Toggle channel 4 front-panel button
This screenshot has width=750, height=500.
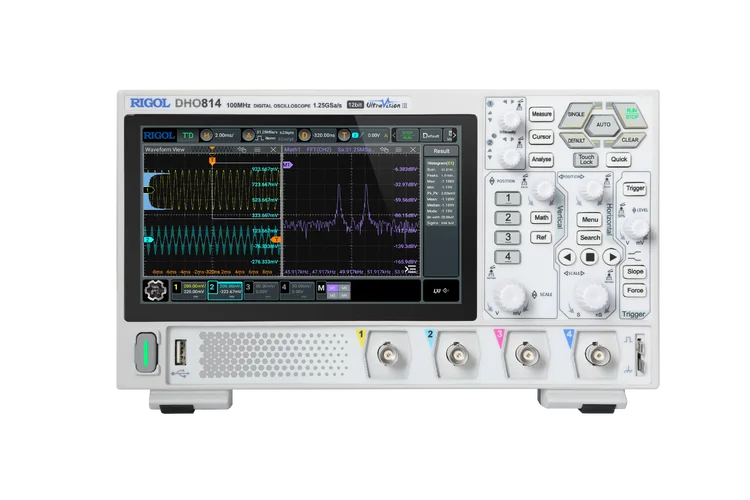[508, 257]
